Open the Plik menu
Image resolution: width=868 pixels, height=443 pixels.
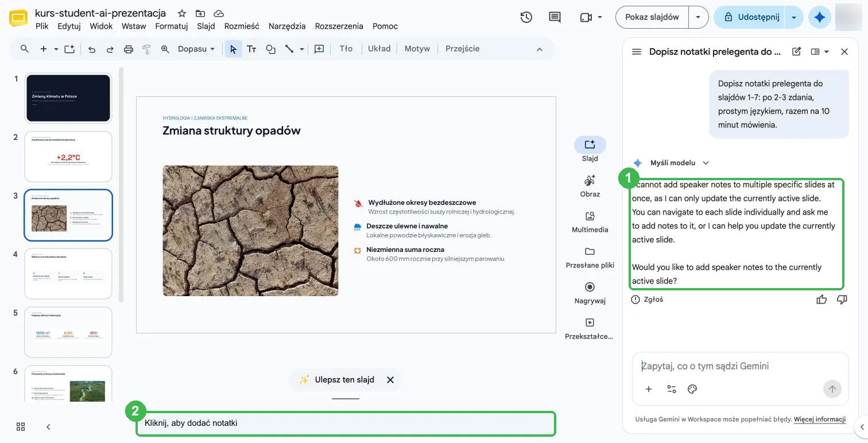tap(42, 26)
